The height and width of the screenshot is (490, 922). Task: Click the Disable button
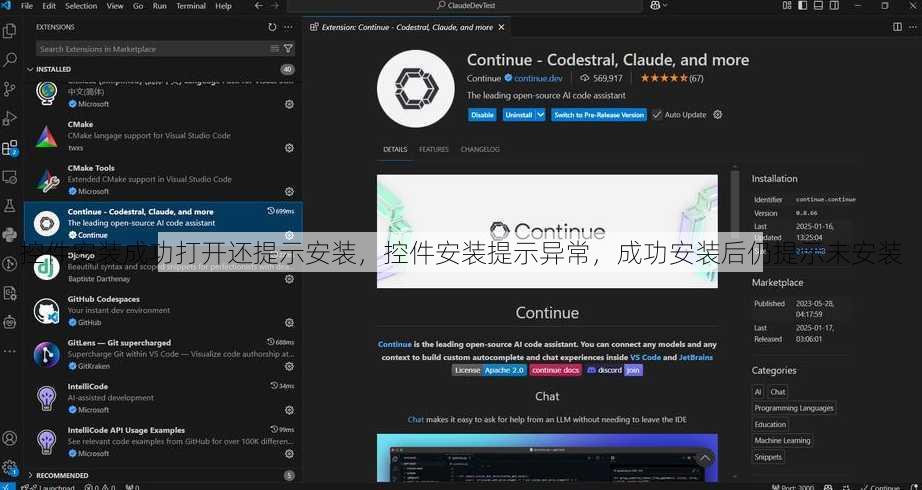click(x=482, y=115)
